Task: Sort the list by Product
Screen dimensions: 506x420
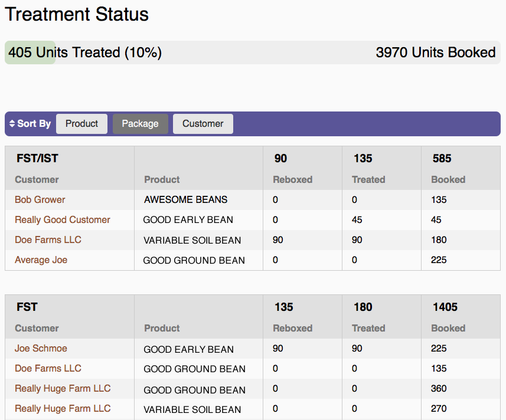Action: pos(81,124)
